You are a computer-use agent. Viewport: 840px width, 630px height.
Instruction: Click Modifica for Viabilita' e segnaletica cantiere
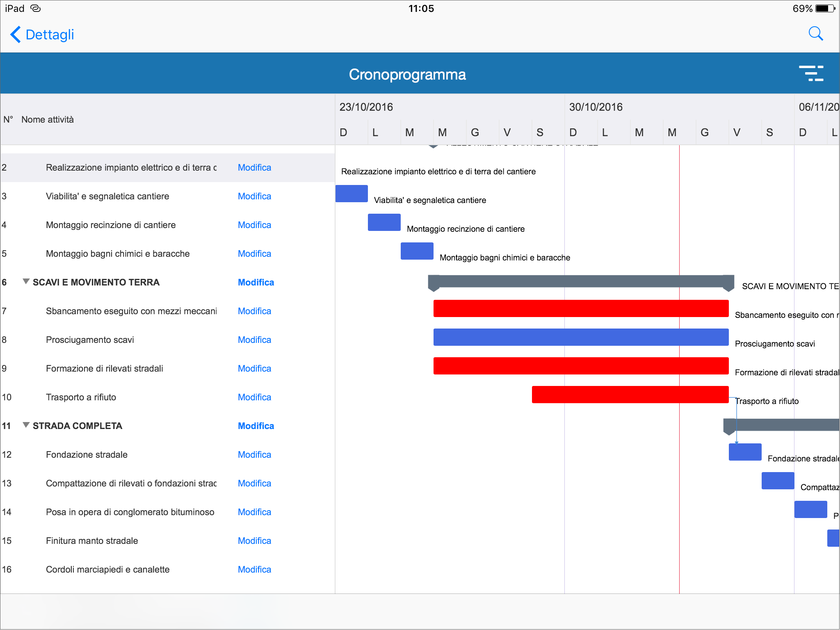(254, 196)
